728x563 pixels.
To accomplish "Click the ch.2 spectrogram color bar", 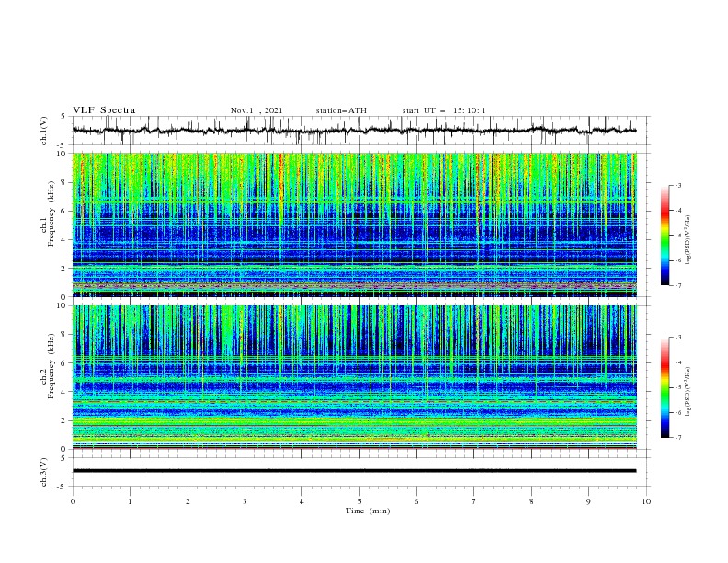I will tap(665, 387).
